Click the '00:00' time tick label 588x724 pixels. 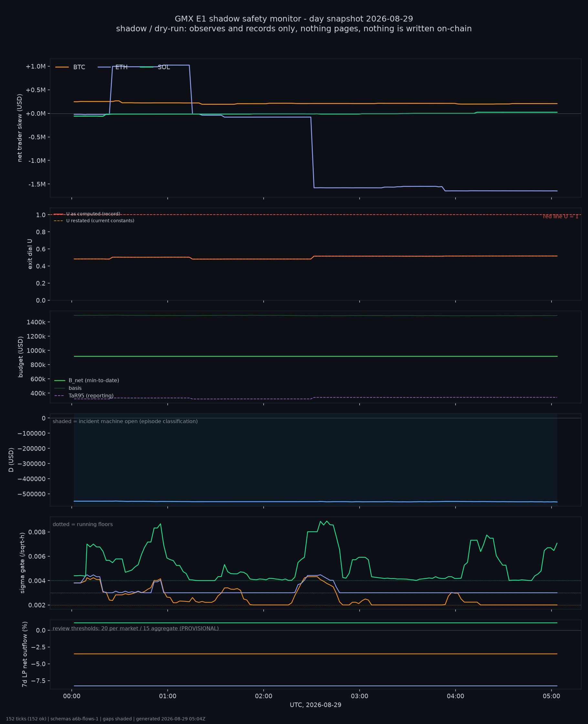click(x=72, y=696)
